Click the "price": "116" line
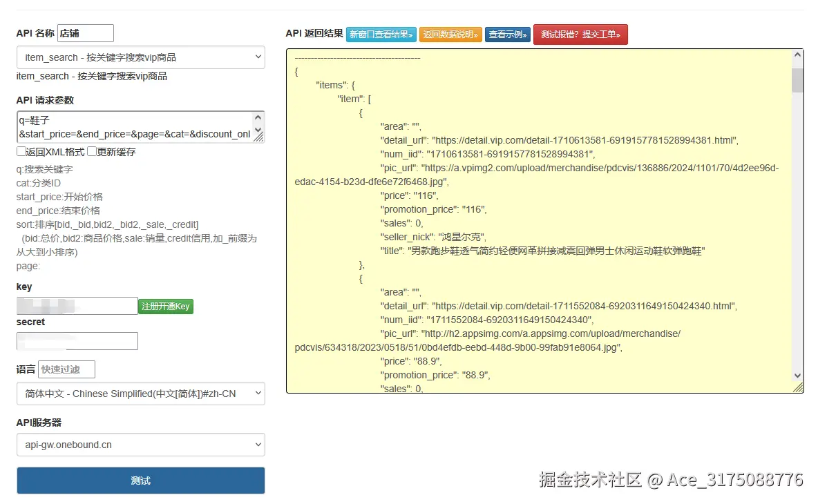818x504 pixels. 410,195
